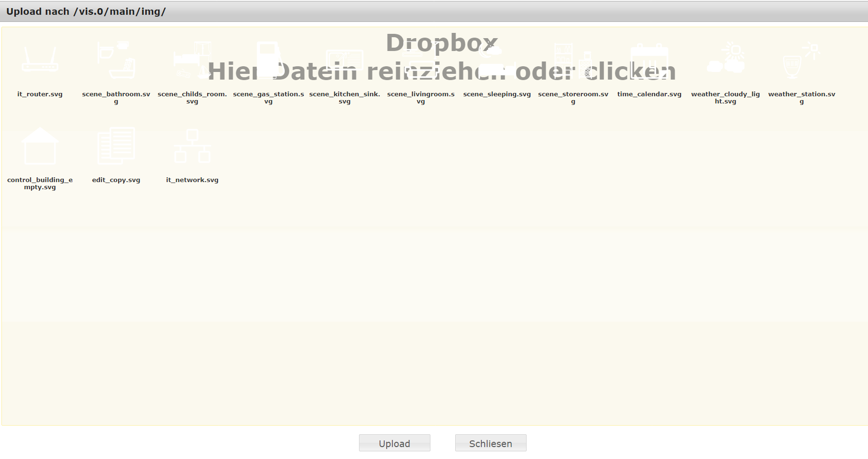The height and width of the screenshot is (459, 868).
Task: Select the scene_storeroom.svg icon
Action: 573,60
